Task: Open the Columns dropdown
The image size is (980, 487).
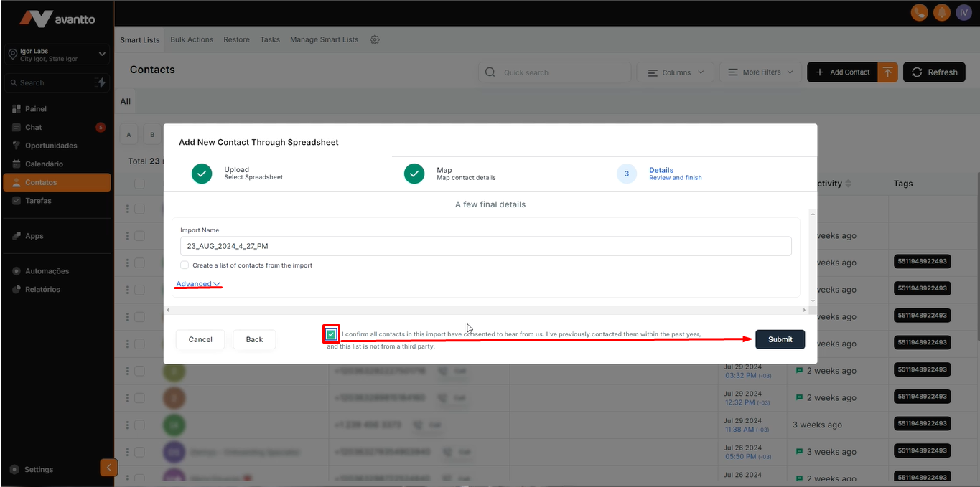Action: pos(676,72)
